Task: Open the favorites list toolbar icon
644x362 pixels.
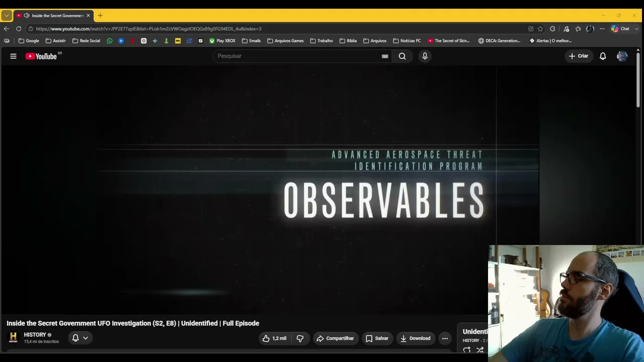Action: [x=578, y=29]
